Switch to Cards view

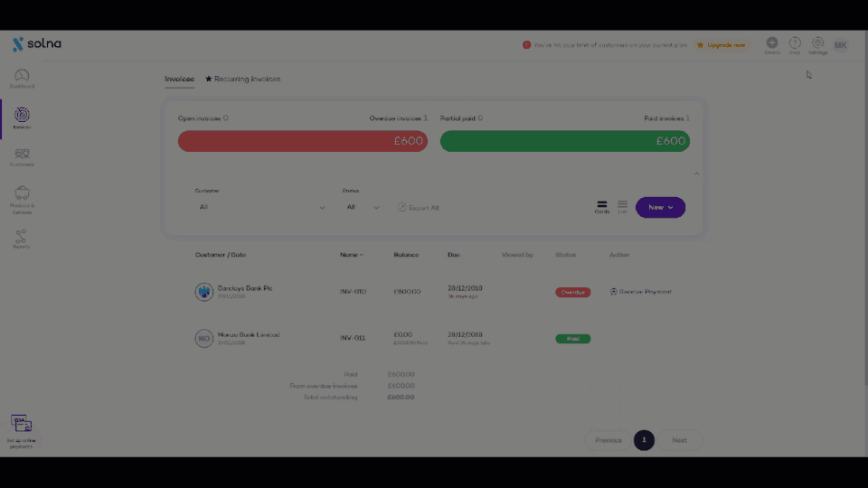point(602,207)
